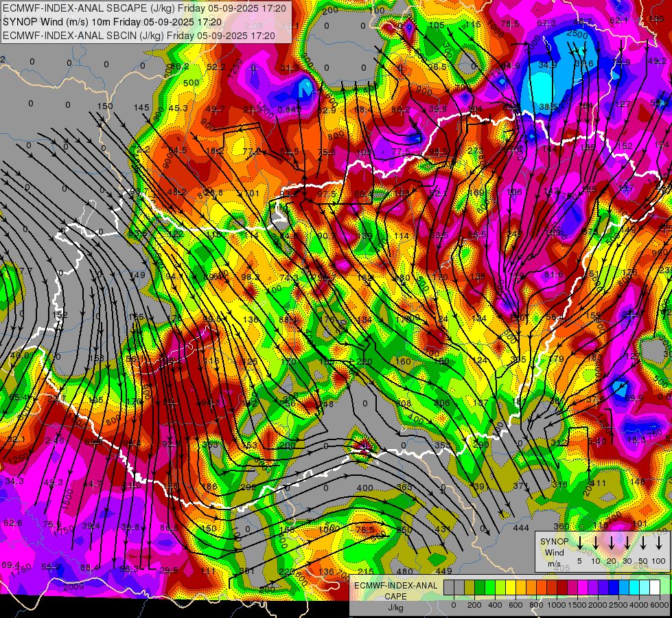Click the 431 value on map

pyautogui.click(x=443, y=529)
